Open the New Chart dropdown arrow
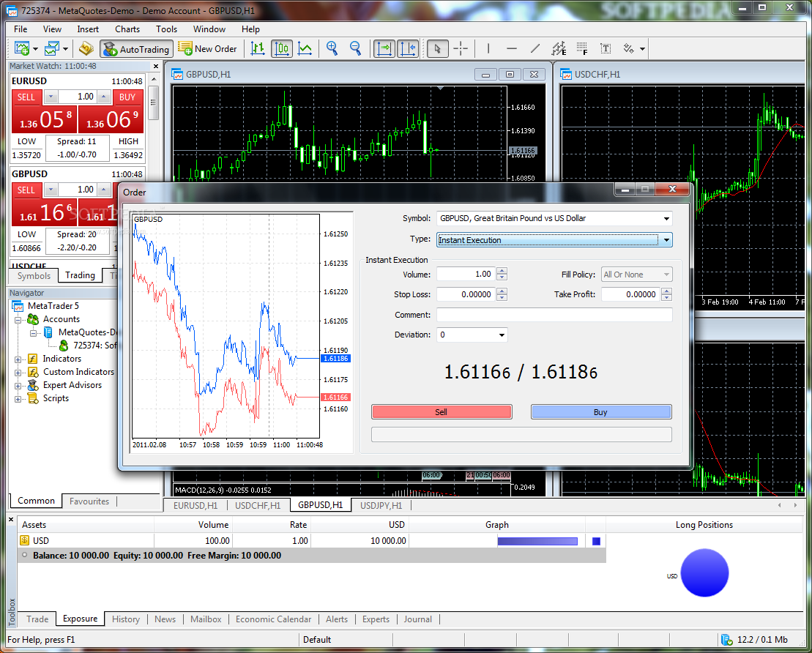Image resolution: width=812 pixels, height=653 pixels. 35,49
